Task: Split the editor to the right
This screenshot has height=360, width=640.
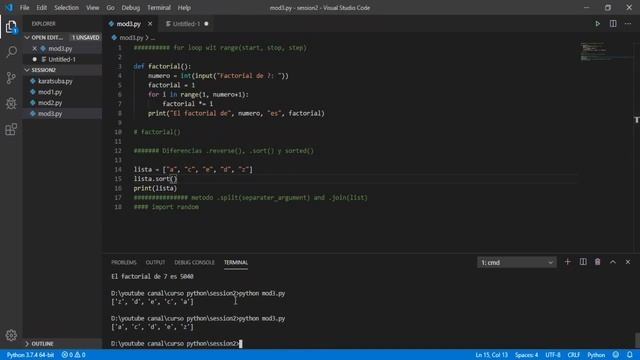Action: tap(613, 24)
